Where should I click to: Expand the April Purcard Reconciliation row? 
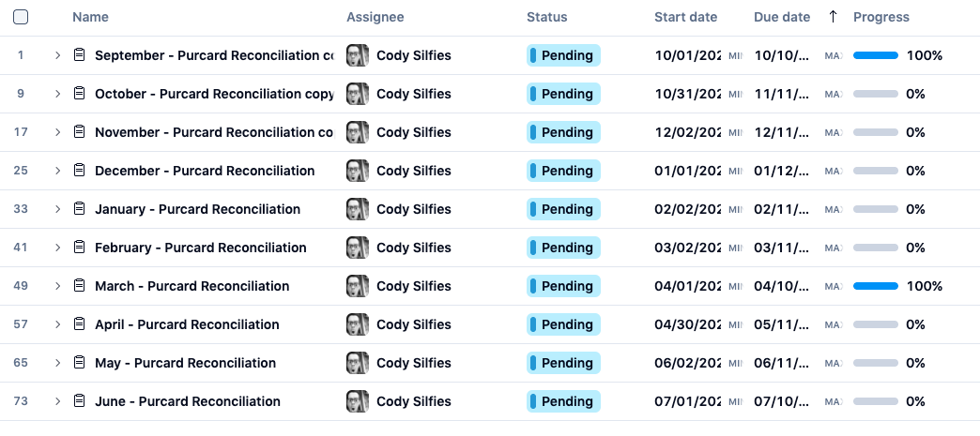[x=57, y=324]
